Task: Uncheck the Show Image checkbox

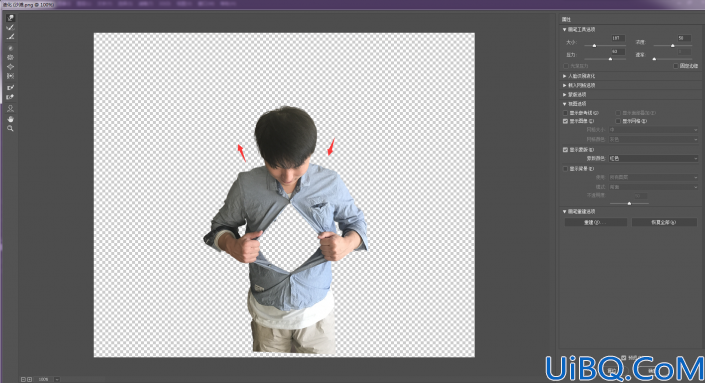Action: (x=566, y=121)
